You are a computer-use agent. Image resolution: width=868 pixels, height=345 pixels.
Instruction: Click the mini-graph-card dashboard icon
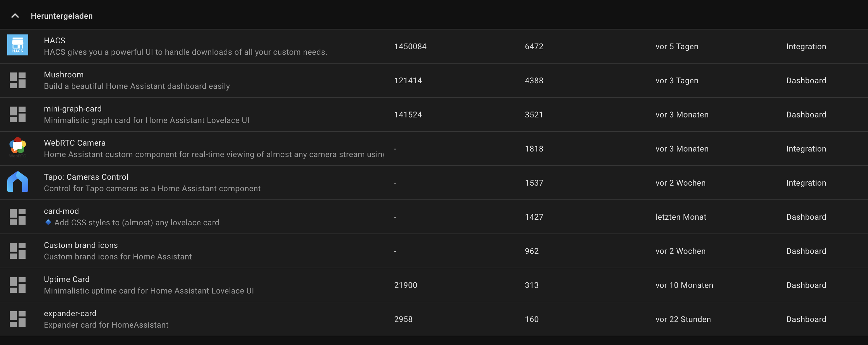pyautogui.click(x=17, y=114)
